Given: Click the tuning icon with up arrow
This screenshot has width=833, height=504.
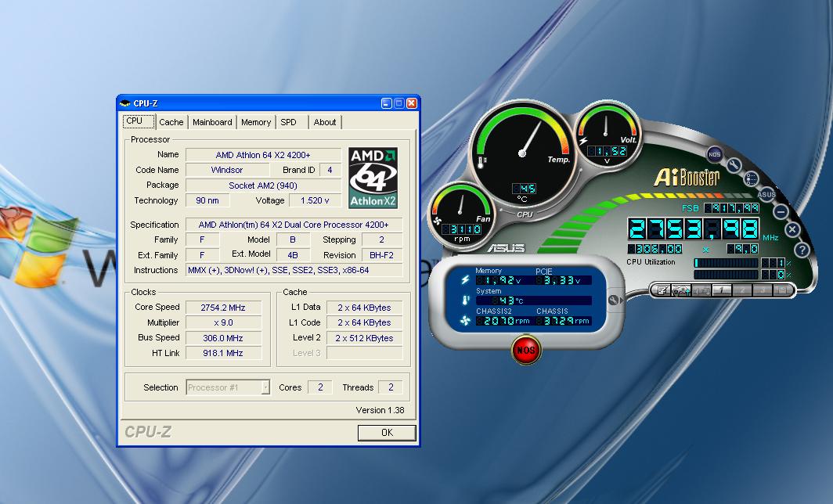Looking at the screenshot, I should tap(681, 290).
